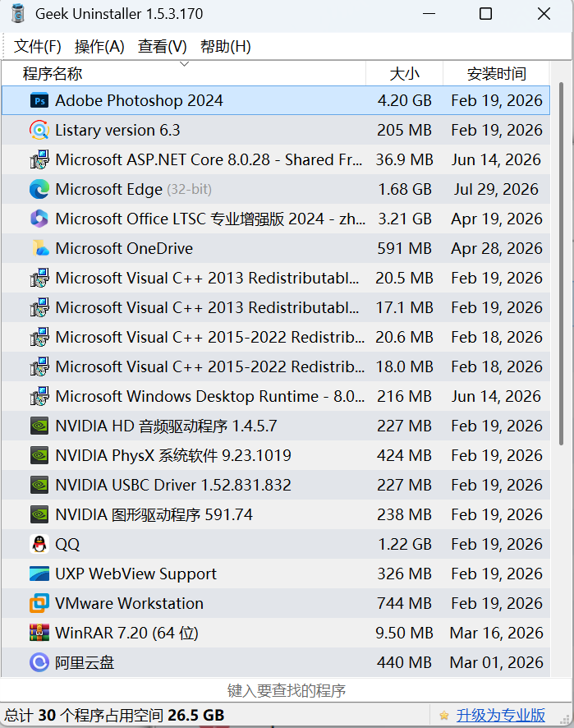Image resolution: width=574 pixels, height=728 pixels.
Task: Click the Listary version 6.3 icon
Action: 39,131
